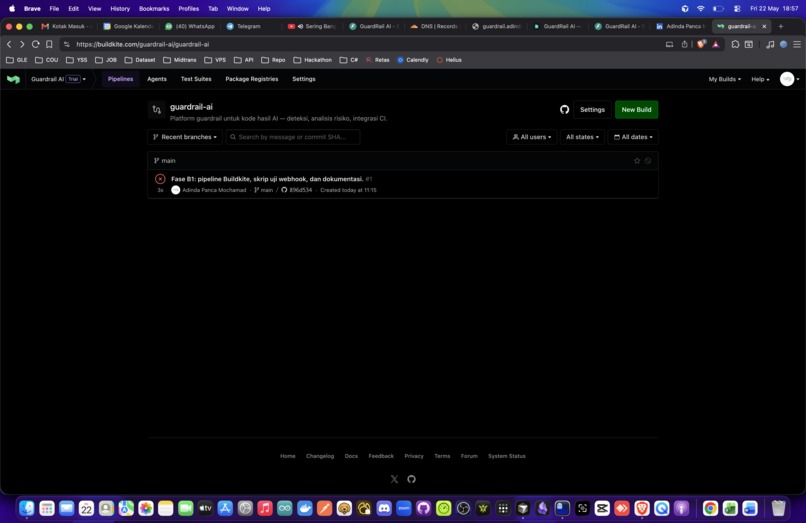
Task: Click the New Build button
Action: (636, 110)
